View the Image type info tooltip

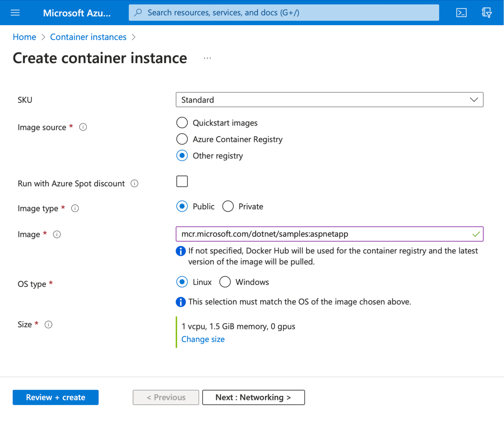point(75,208)
